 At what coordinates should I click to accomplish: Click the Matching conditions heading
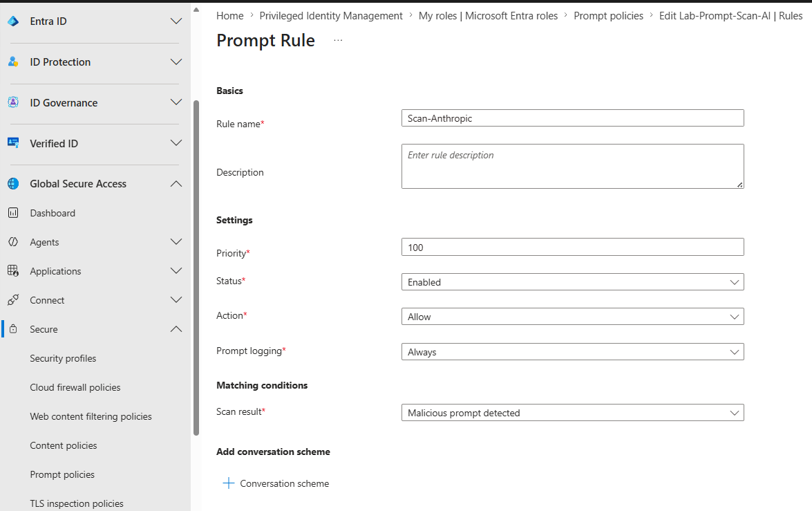point(262,385)
